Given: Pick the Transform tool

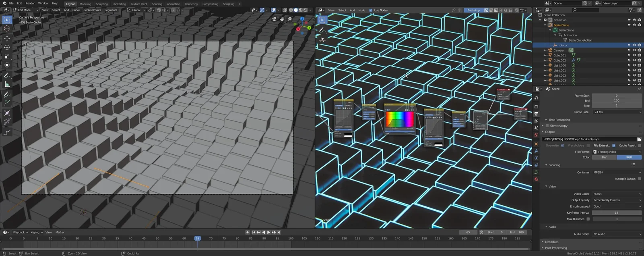Looking at the screenshot, I should (7, 65).
